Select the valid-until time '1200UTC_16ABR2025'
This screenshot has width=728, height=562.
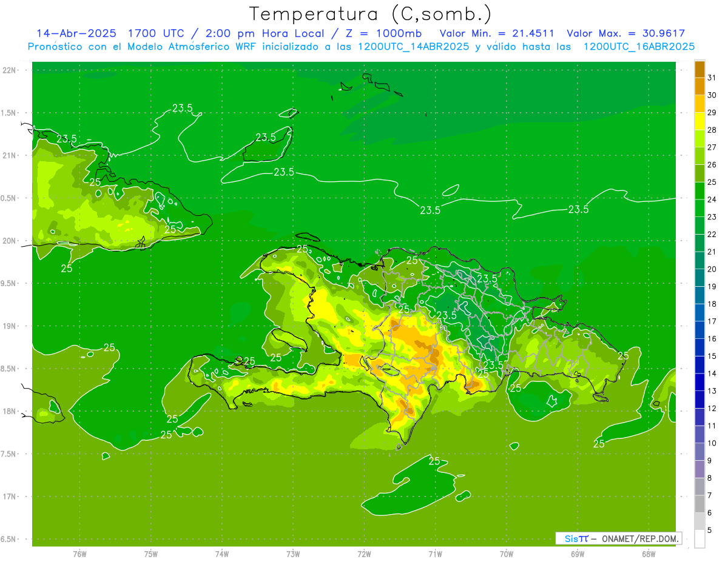click(x=639, y=47)
